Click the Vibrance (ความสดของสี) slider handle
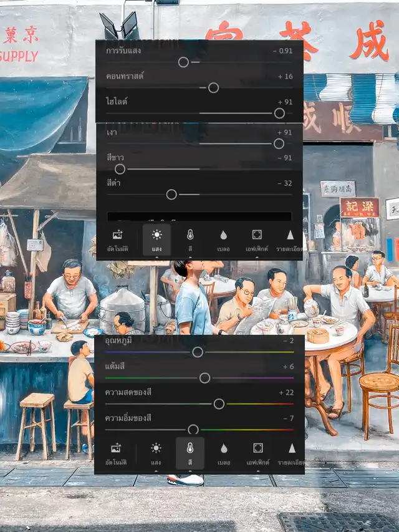This screenshot has height=532, width=399. coord(219,404)
